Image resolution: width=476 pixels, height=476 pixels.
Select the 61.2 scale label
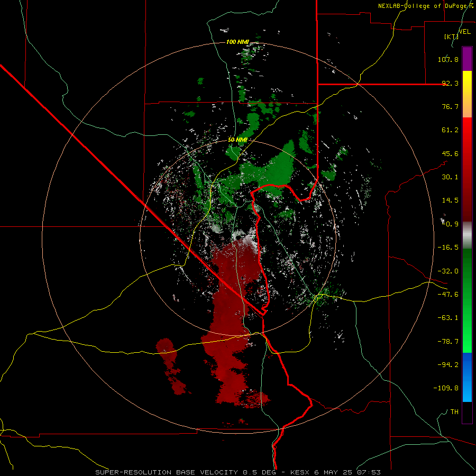coord(450,130)
